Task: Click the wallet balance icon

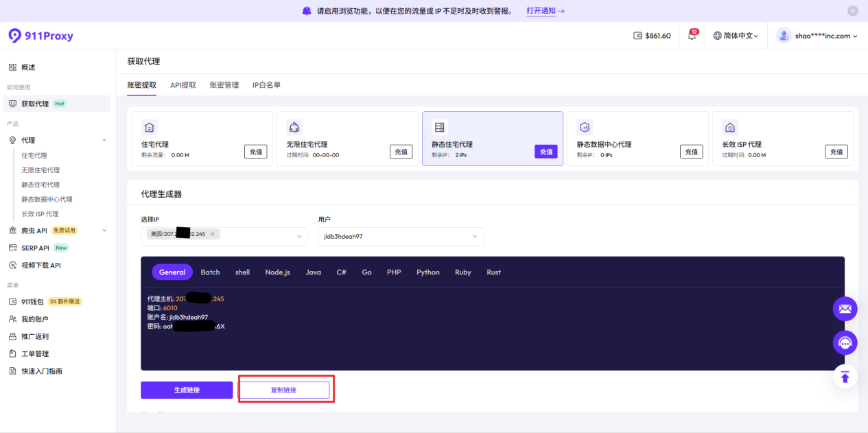Action: 637,36
